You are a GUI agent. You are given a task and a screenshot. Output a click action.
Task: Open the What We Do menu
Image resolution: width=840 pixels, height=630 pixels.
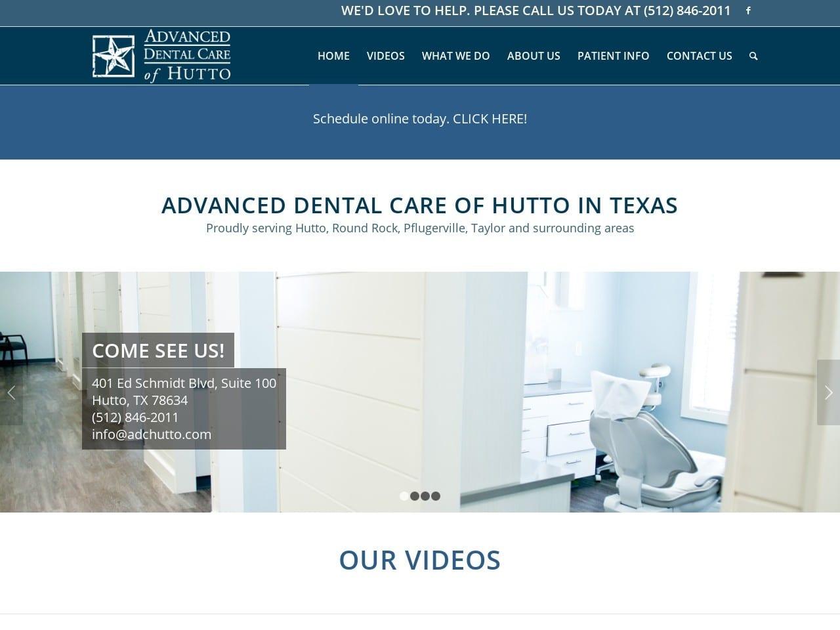coord(456,56)
